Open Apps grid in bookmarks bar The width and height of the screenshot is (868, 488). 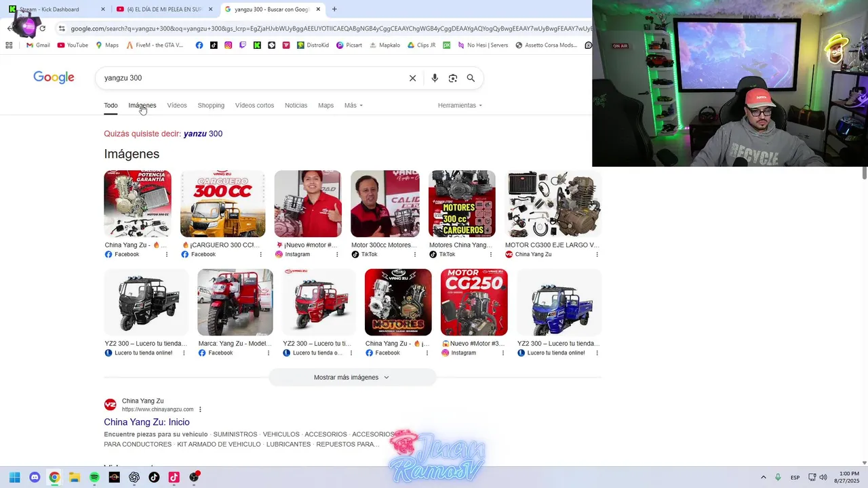click(x=9, y=45)
